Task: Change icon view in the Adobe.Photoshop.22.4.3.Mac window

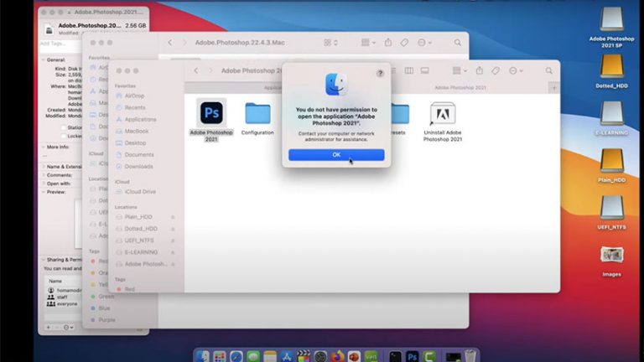Action: click(330, 43)
